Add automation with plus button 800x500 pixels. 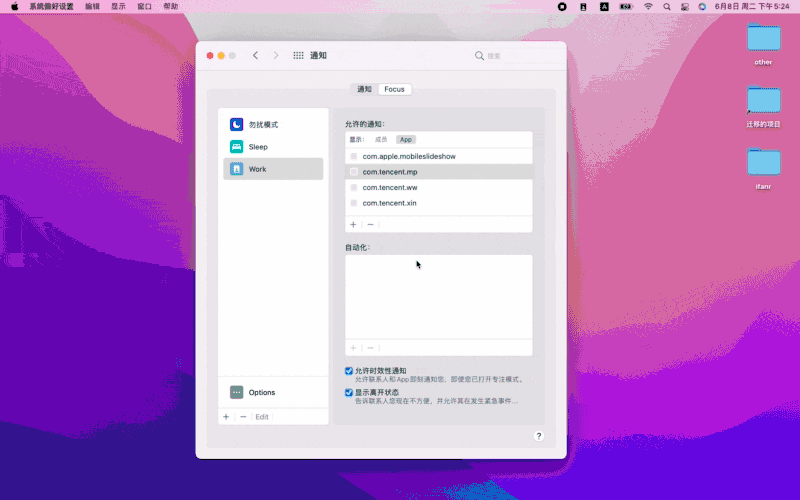click(x=353, y=348)
